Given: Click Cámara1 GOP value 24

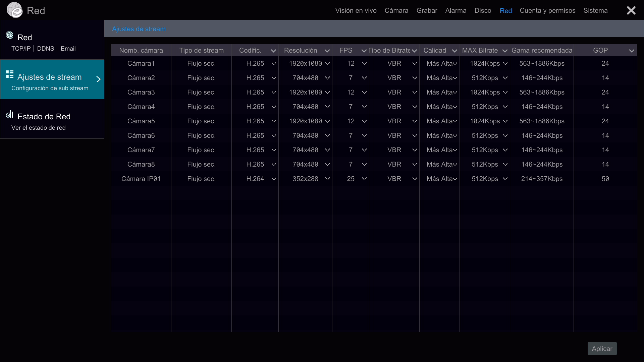Looking at the screenshot, I should [605, 63].
